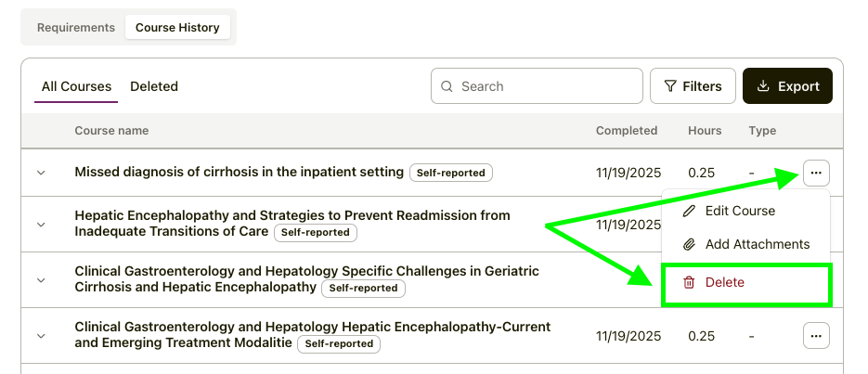The image size is (868, 374).
Task: Expand the Strategies to Prevent Readmission course row
Action: point(41,225)
